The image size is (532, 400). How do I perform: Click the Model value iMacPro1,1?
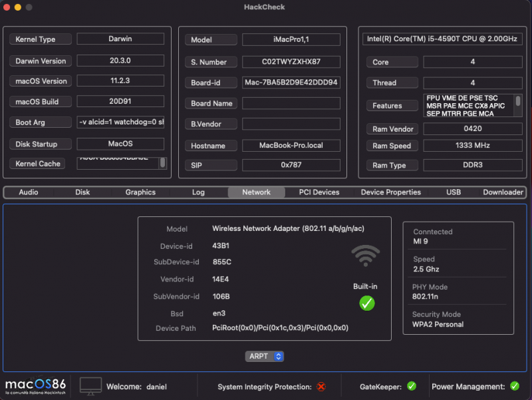click(x=291, y=39)
